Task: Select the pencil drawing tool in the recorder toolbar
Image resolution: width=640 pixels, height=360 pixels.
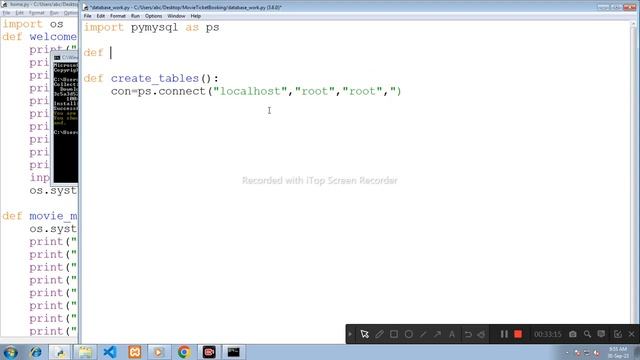Action: pyautogui.click(x=380, y=334)
